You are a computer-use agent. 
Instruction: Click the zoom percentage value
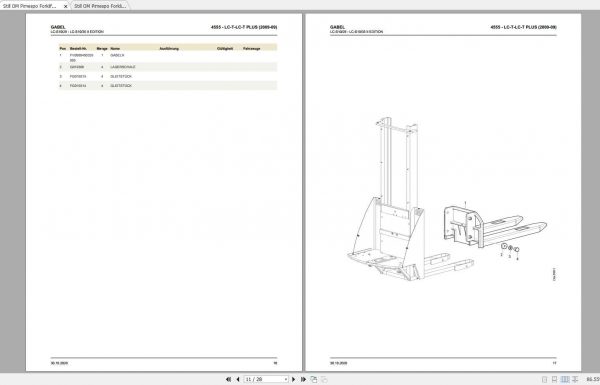coord(593,379)
